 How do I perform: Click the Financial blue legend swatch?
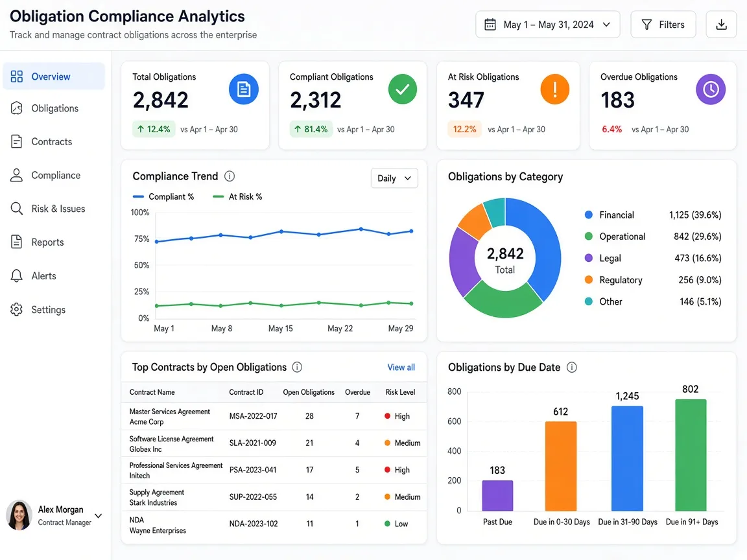[589, 215]
